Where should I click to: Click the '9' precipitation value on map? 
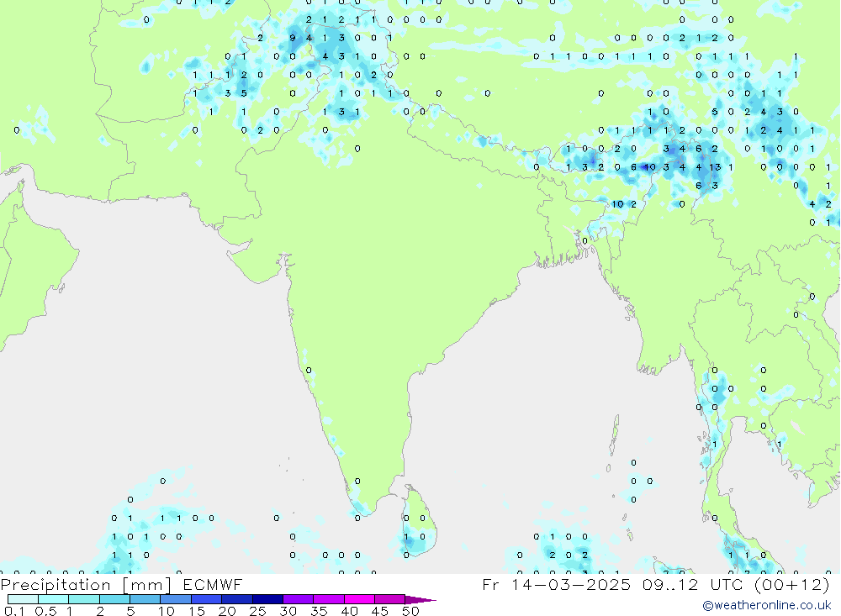tap(293, 38)
